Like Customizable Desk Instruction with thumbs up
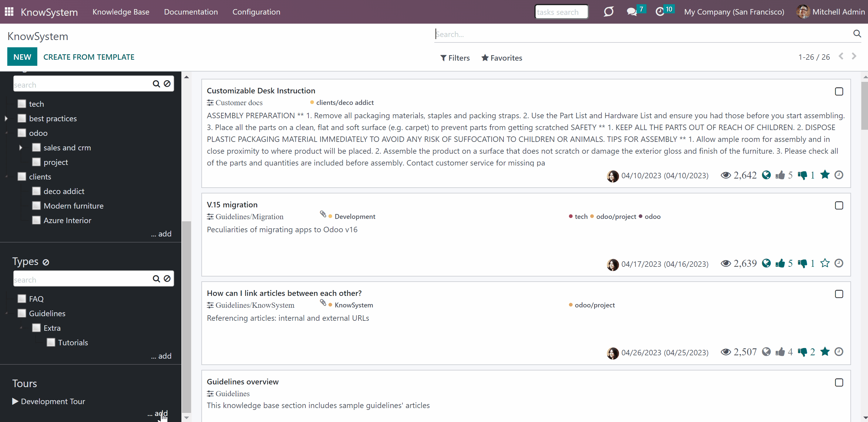Image resolution: width=868 pixels, height=422 pixels. [x=780, y=175]
